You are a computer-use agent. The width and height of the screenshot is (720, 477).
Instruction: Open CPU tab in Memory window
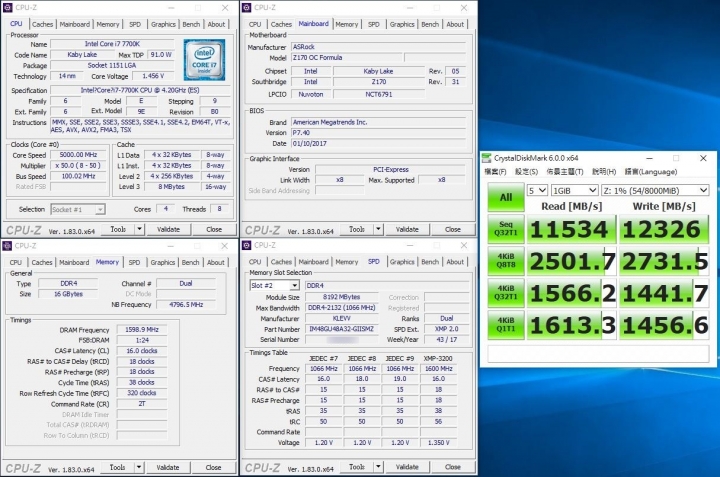tap(16, 262)
